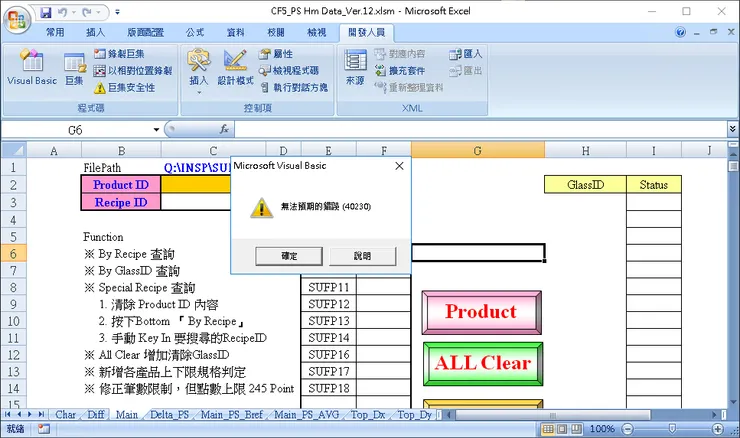
Task: Select row 6 header
Action: point(13,253)
